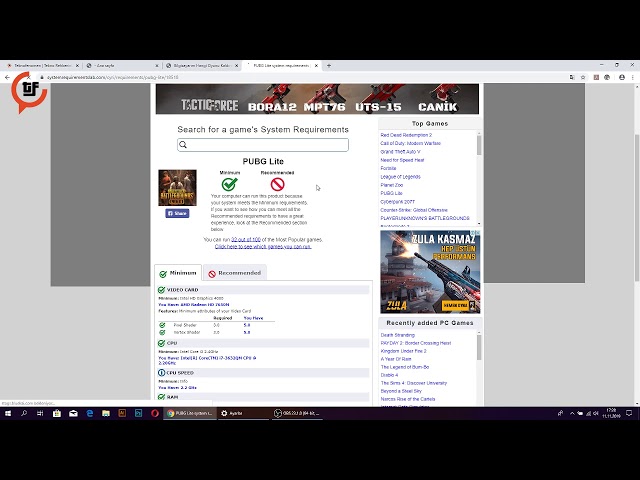Follow 'Click here to see which games you can run'
Viewport: 640px width, 480px height.
(x=263, y=247)
